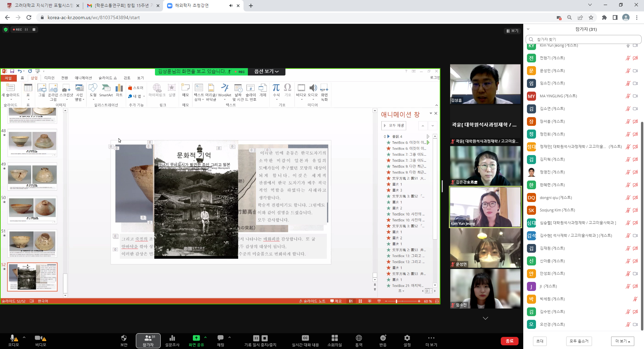Click 모두 음소거 mute all button
This screenshot has width=644, height=349.
(x=579, y=341)
